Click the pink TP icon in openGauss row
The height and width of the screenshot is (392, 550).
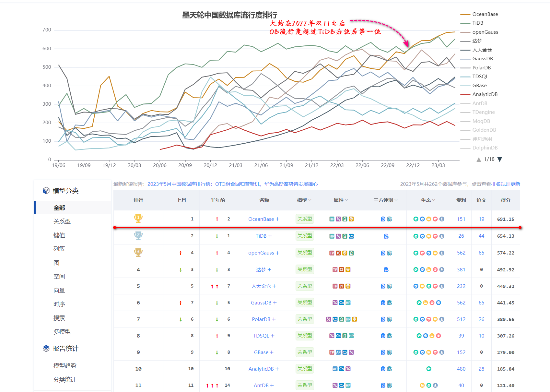point(332,253)
